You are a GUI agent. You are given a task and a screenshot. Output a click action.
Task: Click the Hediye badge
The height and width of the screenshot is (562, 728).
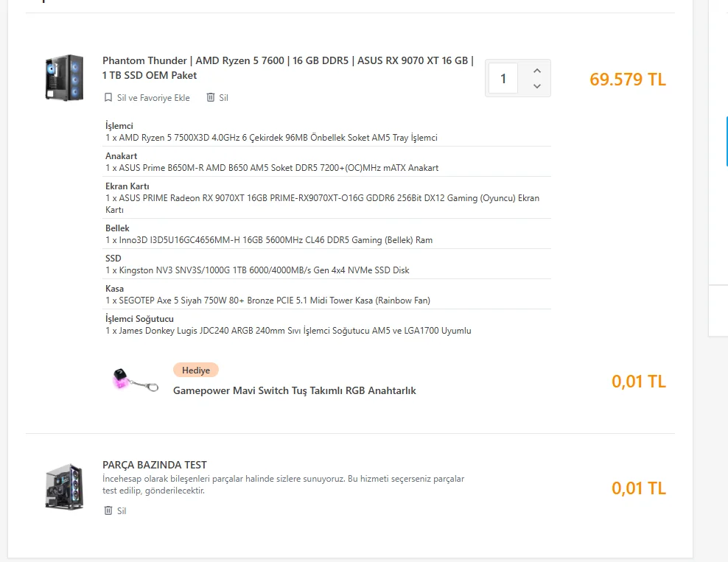196,370
